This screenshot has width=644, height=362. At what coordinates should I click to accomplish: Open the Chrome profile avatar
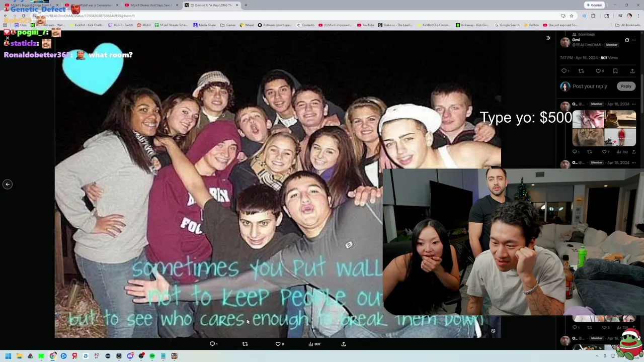tap(629, 16)
